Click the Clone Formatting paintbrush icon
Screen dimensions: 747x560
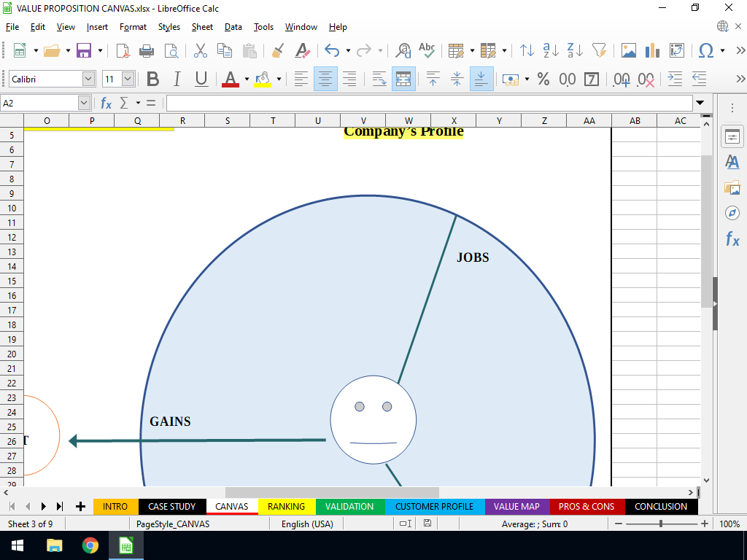(x=278, y=50)
